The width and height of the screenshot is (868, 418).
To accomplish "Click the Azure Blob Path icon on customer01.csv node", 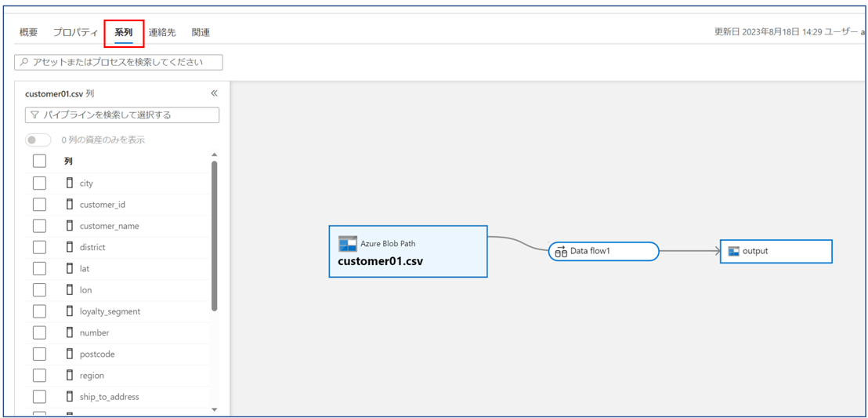I will (347, 244).
